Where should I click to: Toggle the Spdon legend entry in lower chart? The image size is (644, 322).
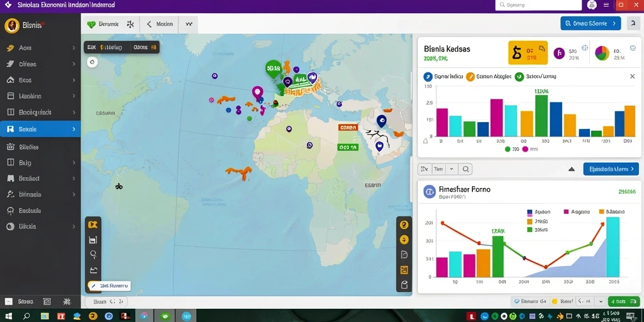point(538,212)
